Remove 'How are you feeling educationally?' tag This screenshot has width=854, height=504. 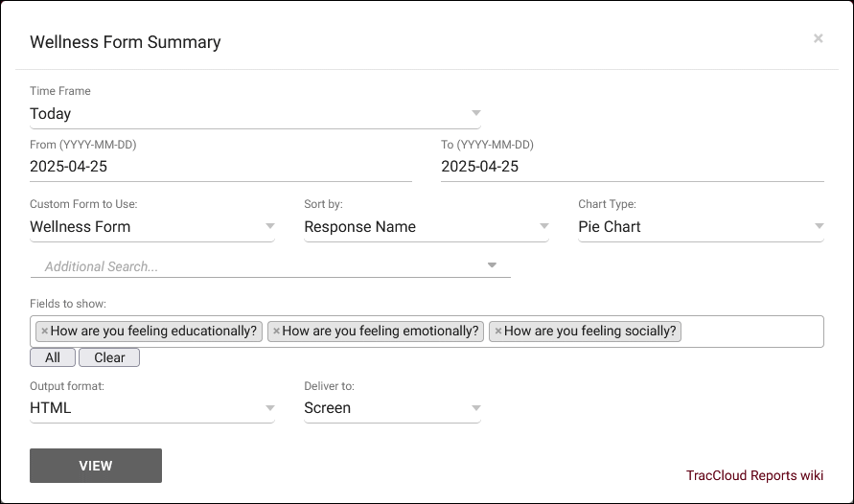click(44, 332)
